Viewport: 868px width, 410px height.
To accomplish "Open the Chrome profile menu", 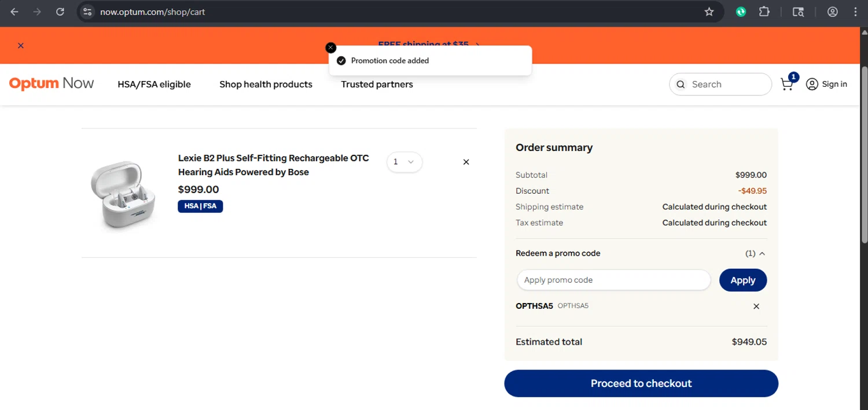I will 832,12.
